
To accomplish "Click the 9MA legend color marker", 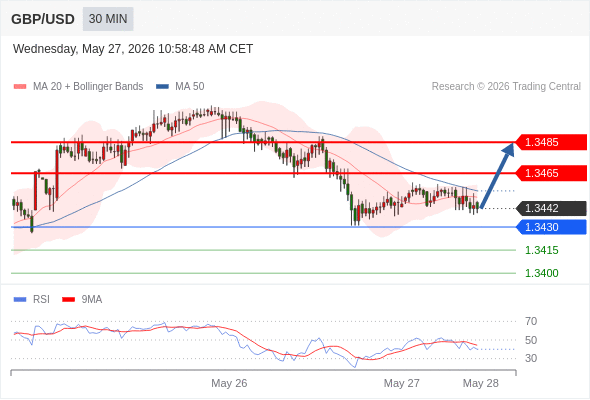I will (68, 300).
